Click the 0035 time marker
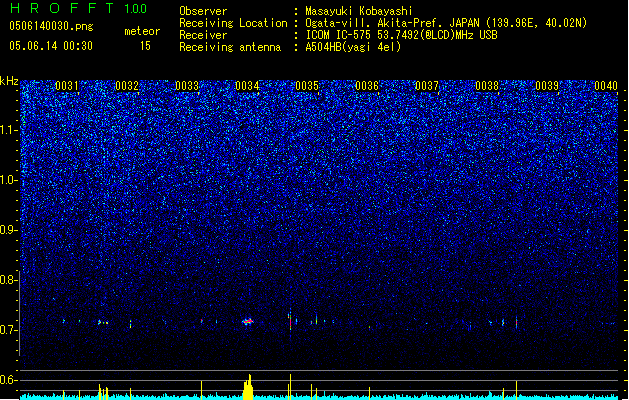Image resolution: width=629 pixels, height=400 pixels. click(307, 86)
